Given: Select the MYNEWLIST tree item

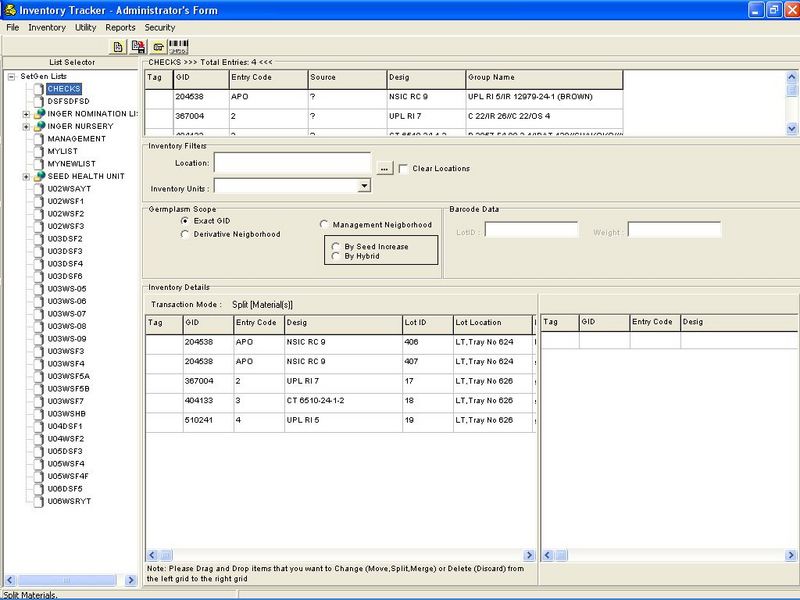Looking at the screenshot, I should pos(71,164).
